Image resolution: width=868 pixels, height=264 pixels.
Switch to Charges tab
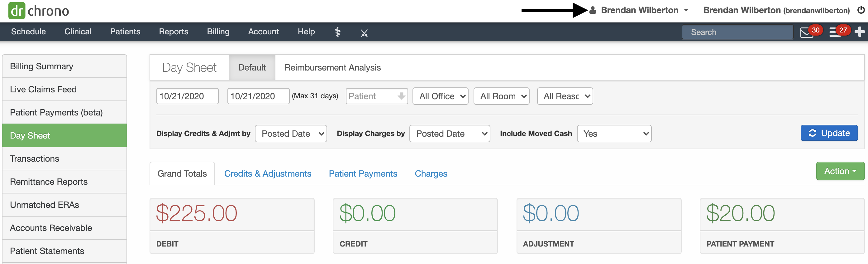pos(431,174)
